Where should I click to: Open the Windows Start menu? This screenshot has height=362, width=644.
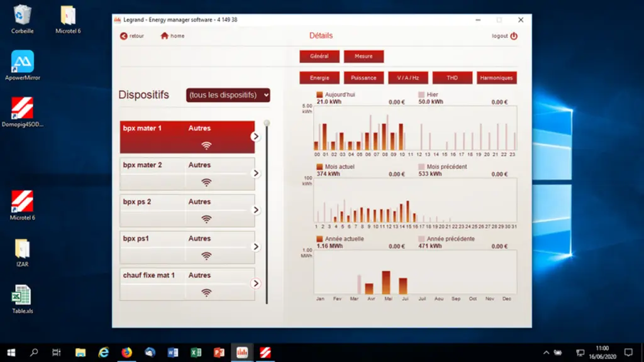click(11, 353)
